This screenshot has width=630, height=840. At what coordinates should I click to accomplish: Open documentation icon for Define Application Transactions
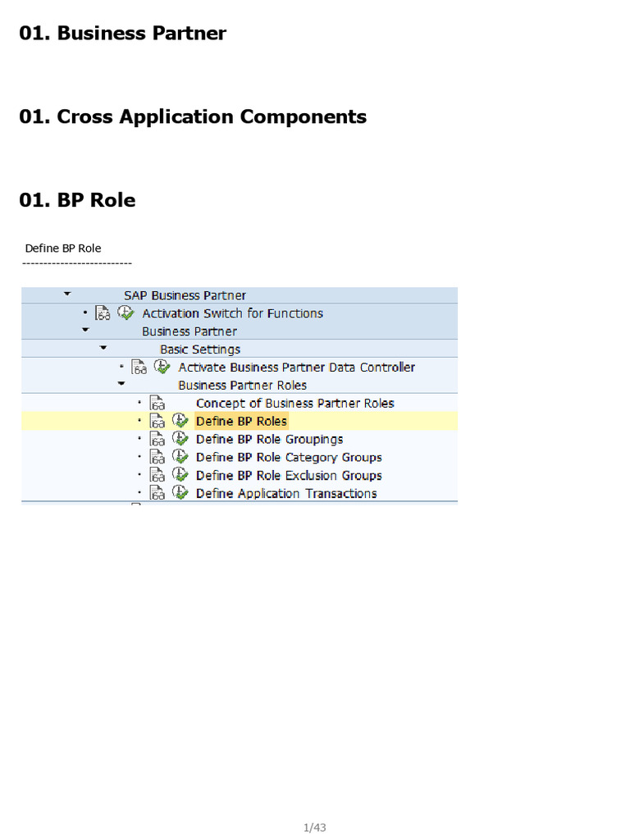(157, 493)
